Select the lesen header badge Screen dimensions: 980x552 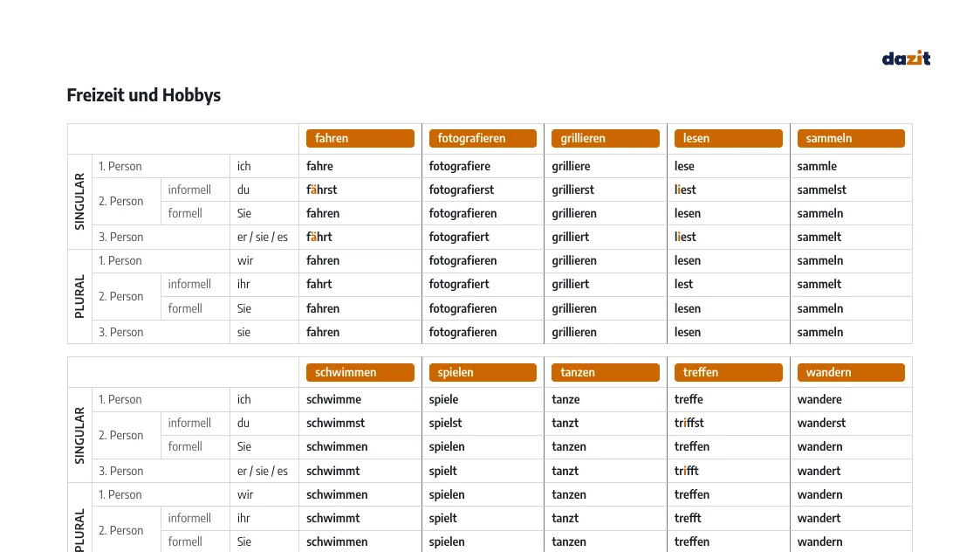click(x=728, y=138)
